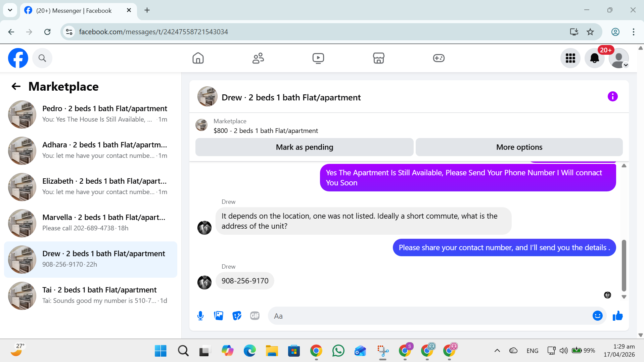This screenshot has height=362, width=644.
Task: Open WhatsApp from the taskbar
Action: 338,351
